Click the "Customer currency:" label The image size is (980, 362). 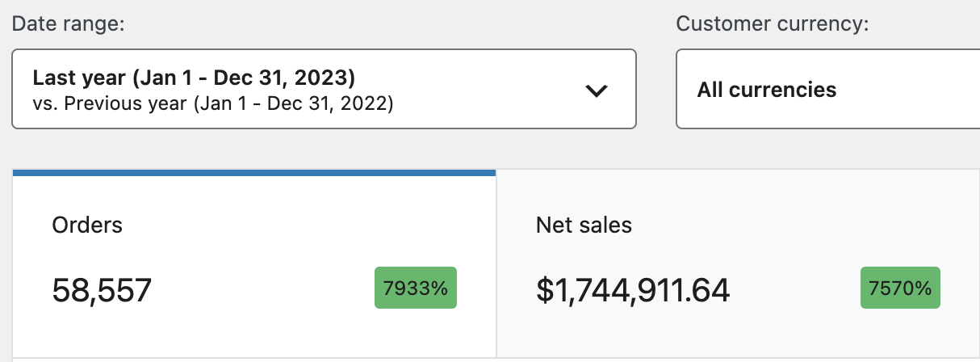772,23
